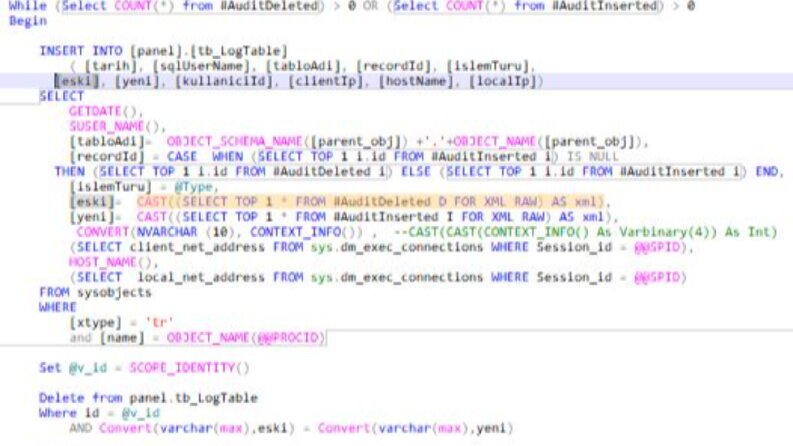This screenshot has width=793, height=446.
Task: Click the "[clientIp]" column name
Action: pos(326,81)
